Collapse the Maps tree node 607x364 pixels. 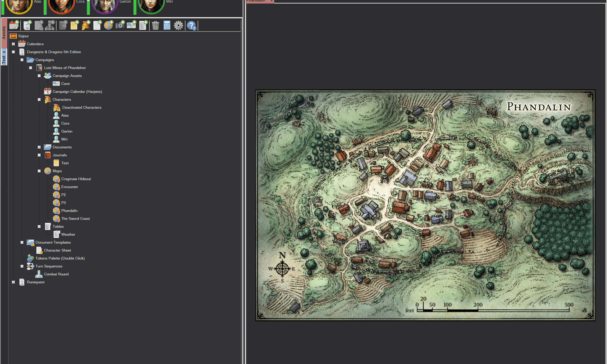tap(39, 171)
